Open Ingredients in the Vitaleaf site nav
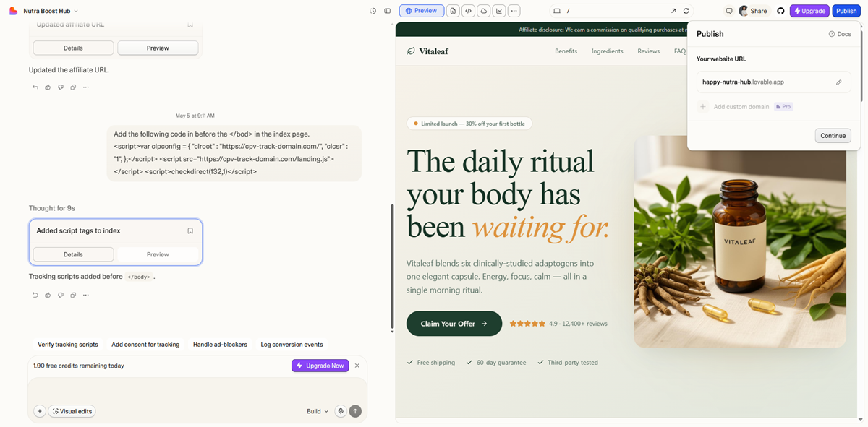This screenshot has height=427, width=868. pyautogui.click(x=607, y=51)
